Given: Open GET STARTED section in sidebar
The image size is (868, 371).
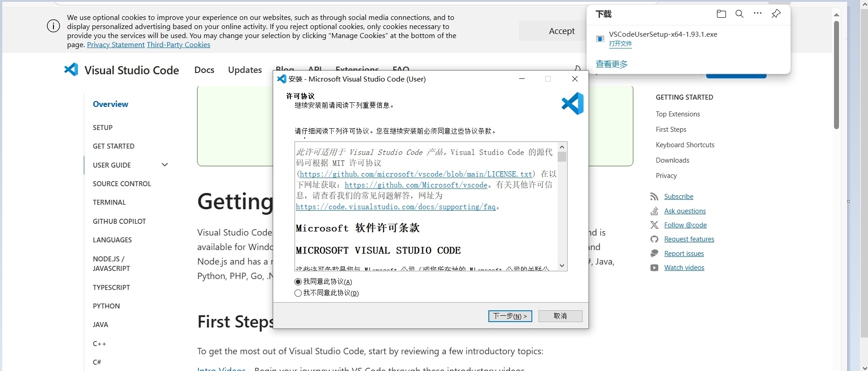Looking at the screenshot, I should point(114,146).
